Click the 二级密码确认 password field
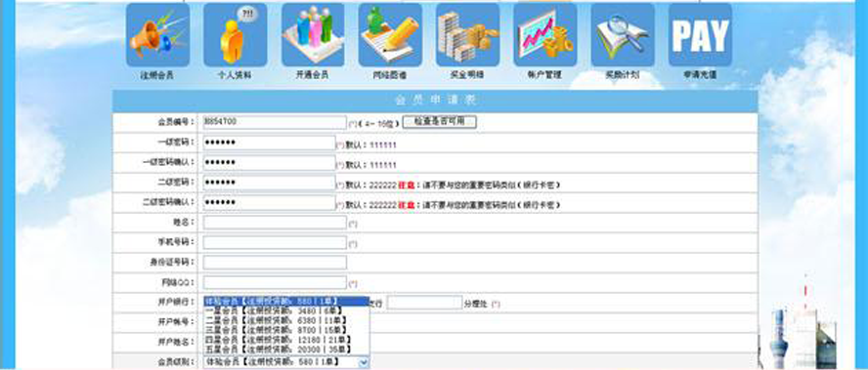This screenshot has height=370, width=868. (269, 203)
